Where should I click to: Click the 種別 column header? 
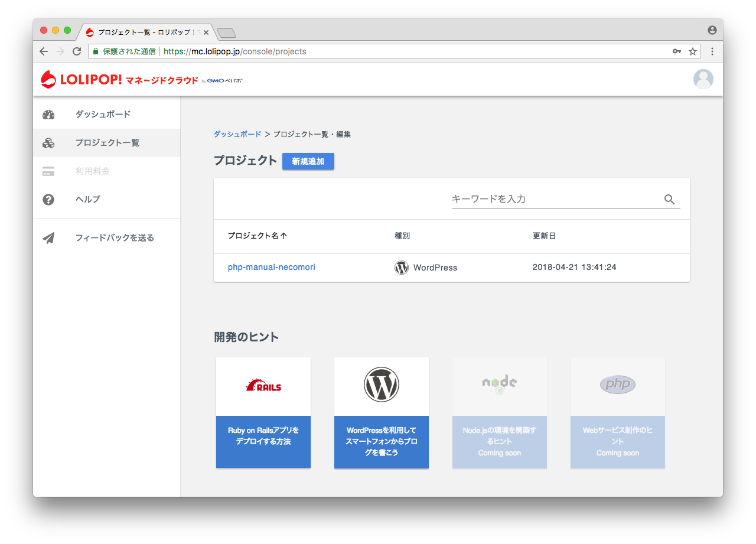click(x=402, y=236)
